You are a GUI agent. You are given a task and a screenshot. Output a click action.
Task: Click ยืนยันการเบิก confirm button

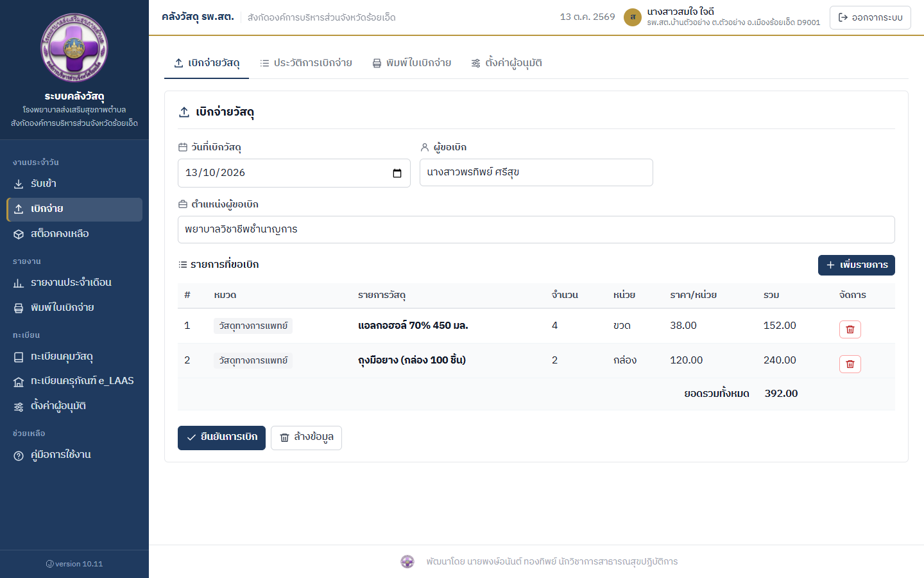[221, 437]
